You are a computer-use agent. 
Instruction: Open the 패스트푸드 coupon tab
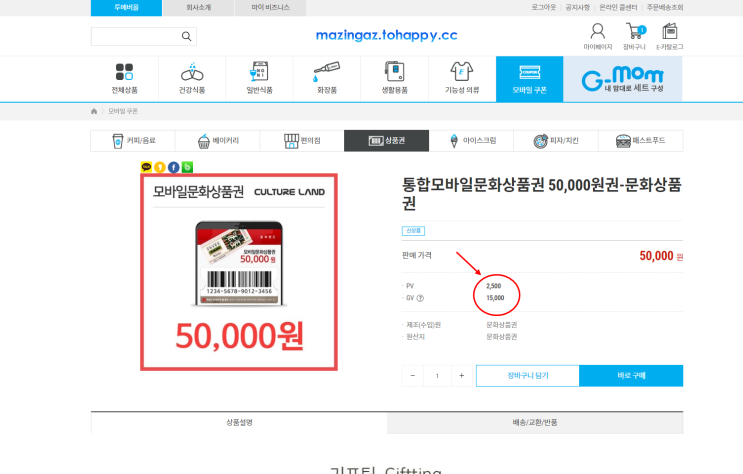(641, 141)
